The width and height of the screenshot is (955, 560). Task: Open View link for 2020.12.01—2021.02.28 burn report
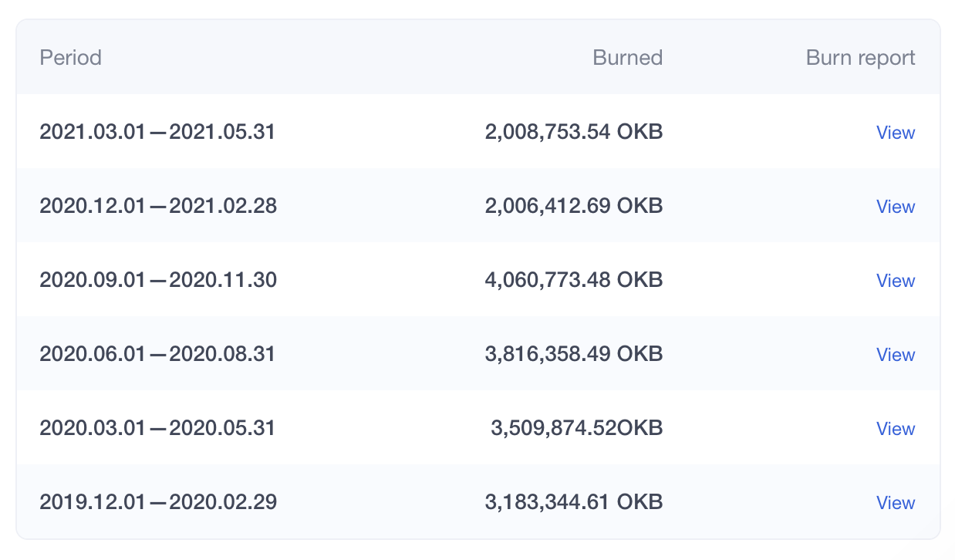pos(895,207)
